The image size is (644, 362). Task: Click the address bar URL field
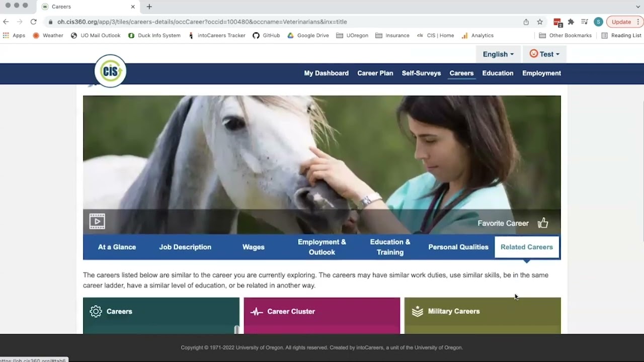click(x=282, y=22)
